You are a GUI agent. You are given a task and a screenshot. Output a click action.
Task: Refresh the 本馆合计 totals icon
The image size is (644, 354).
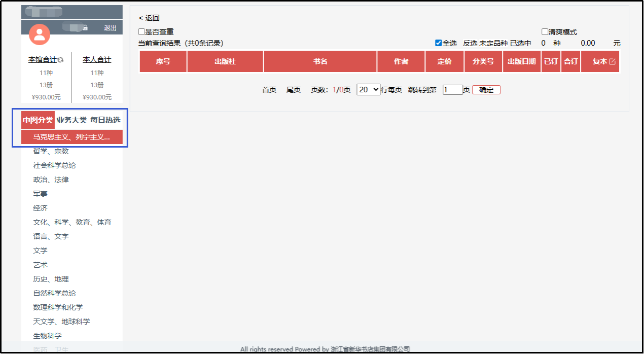[x=61, y=60]
